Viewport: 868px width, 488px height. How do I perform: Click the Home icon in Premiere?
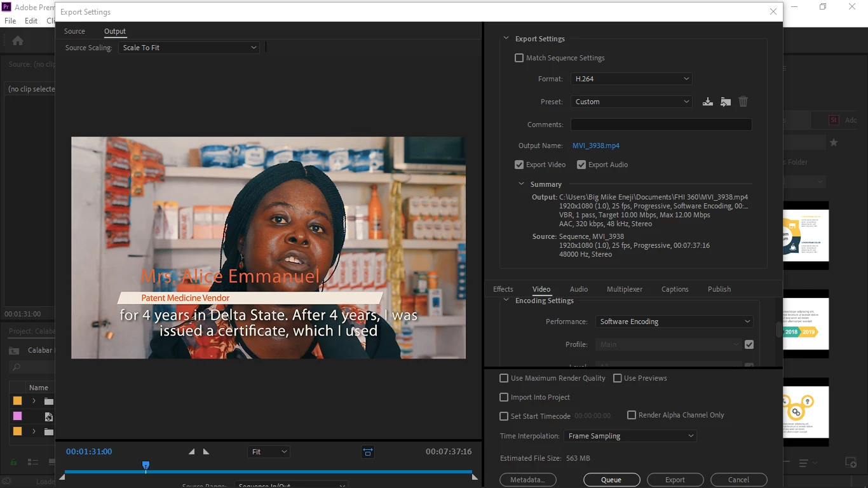pyautogui.click(x=18, y=41)
